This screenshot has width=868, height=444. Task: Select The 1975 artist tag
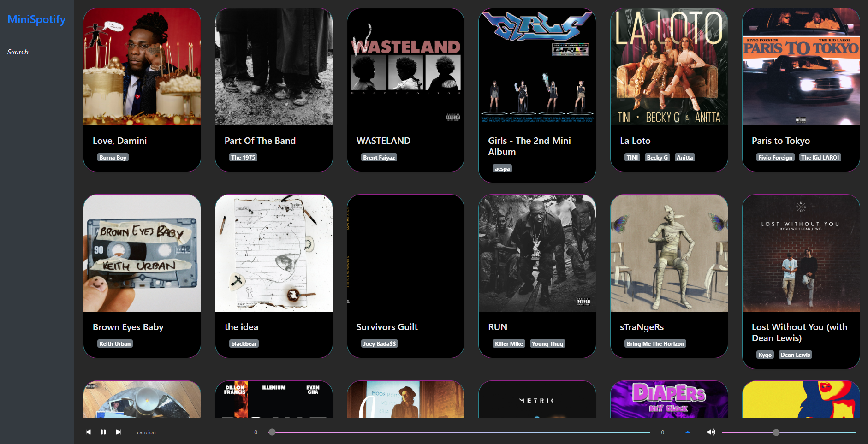click(x=243, y=157)
